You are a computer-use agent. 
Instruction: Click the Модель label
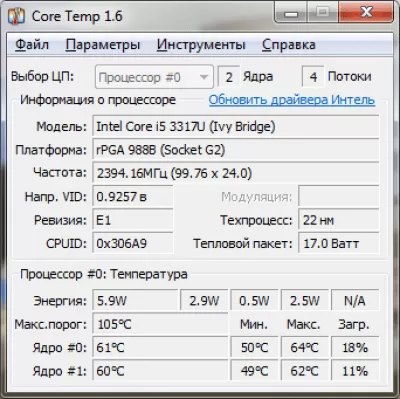[61, 127]
